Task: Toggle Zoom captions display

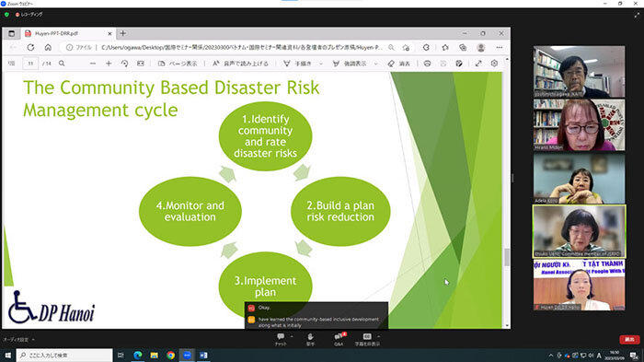Action: 367,339
